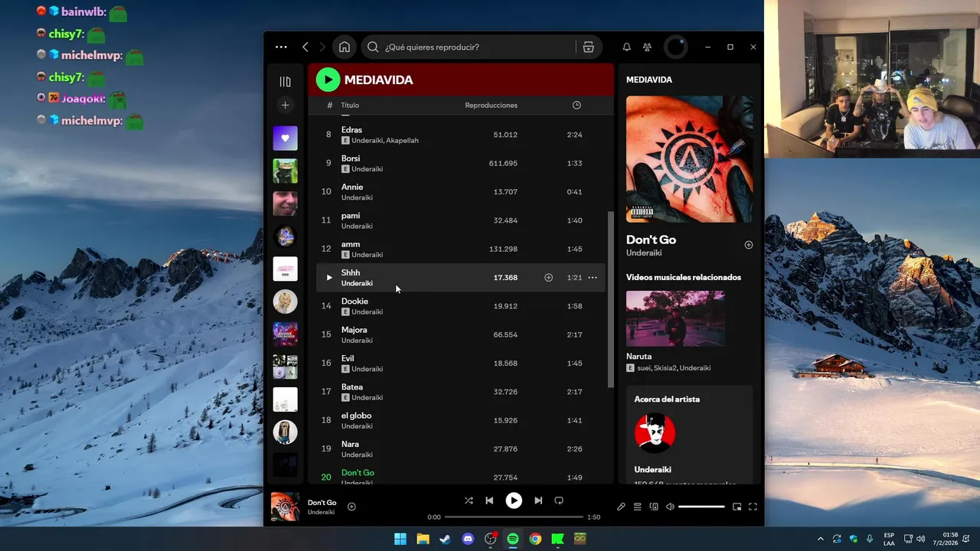Image resolution: width=980 pixels, height=551 pixels.
Task: Seek on the playback progress bar
Action: 514,517
